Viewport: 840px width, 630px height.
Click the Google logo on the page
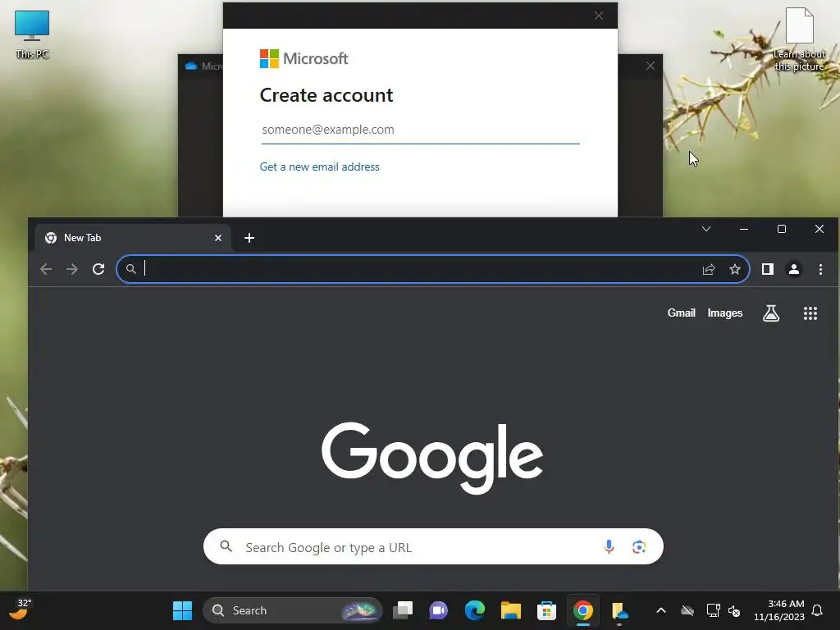pyautogui.click(x=432, y=457)
